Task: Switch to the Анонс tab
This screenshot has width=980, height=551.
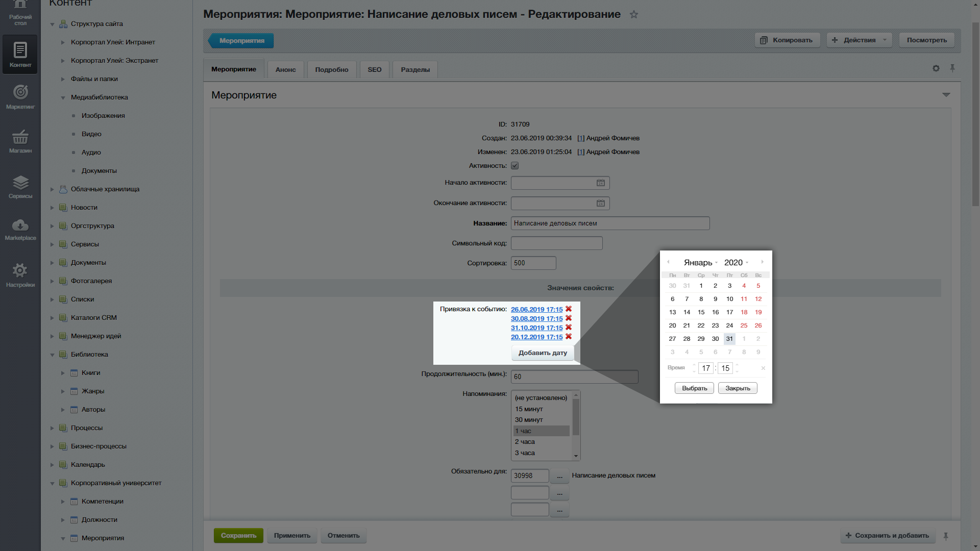Action: pyautogui.click(x=285, y=70)
